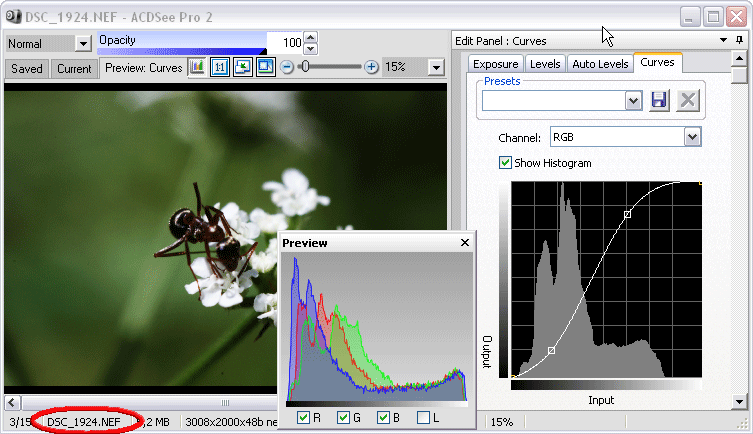Click the upper control point on the curve
This screenshot has width=753, height=434.
click(627, 215)
